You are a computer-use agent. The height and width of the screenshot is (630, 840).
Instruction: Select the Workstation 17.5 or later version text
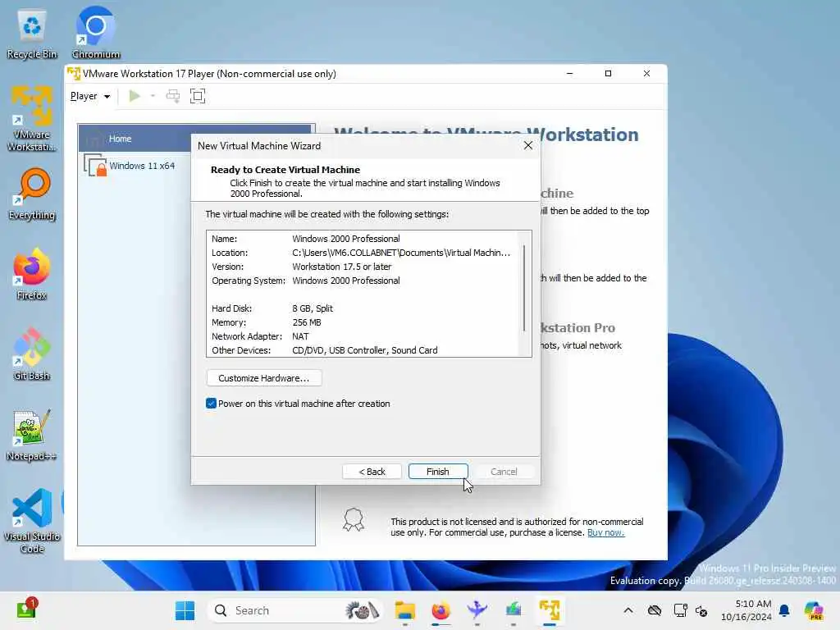point(342,267)
